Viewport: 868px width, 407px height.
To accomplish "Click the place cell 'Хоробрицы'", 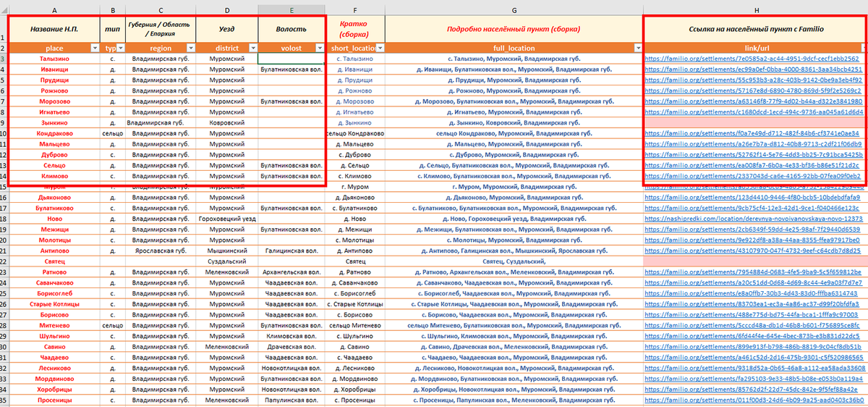I will click(55, 390).
